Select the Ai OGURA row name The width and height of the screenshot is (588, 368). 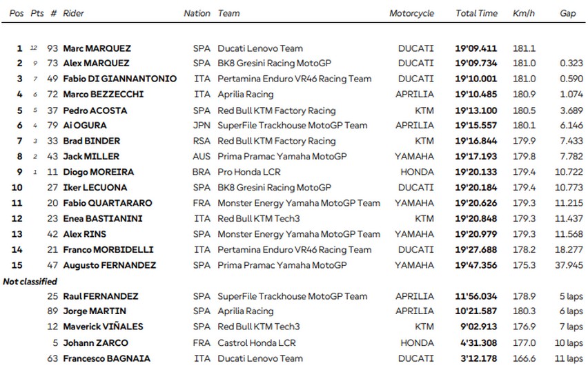[85, 125]
